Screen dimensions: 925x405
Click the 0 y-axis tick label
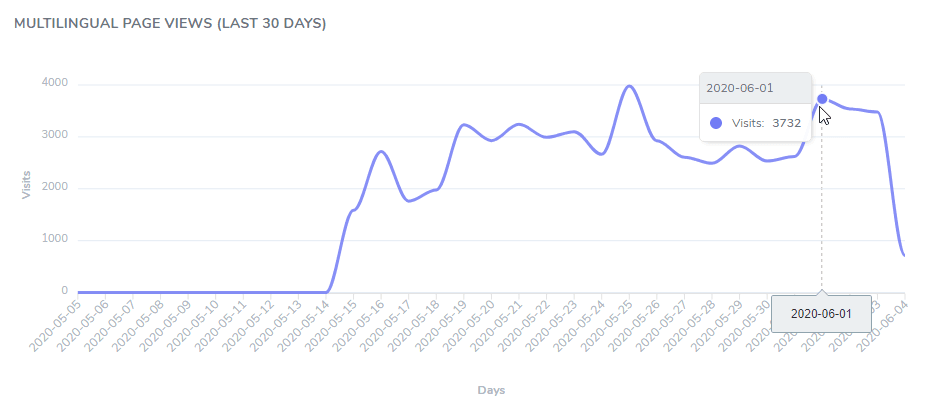pos(64,291)
